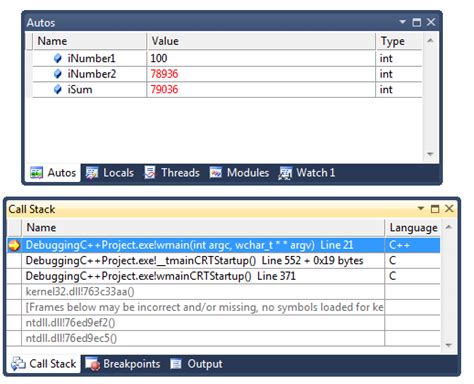Click the Call Stack tab icon
The width and height of the screenshot is (474, 384).
(x=18, y=364)
